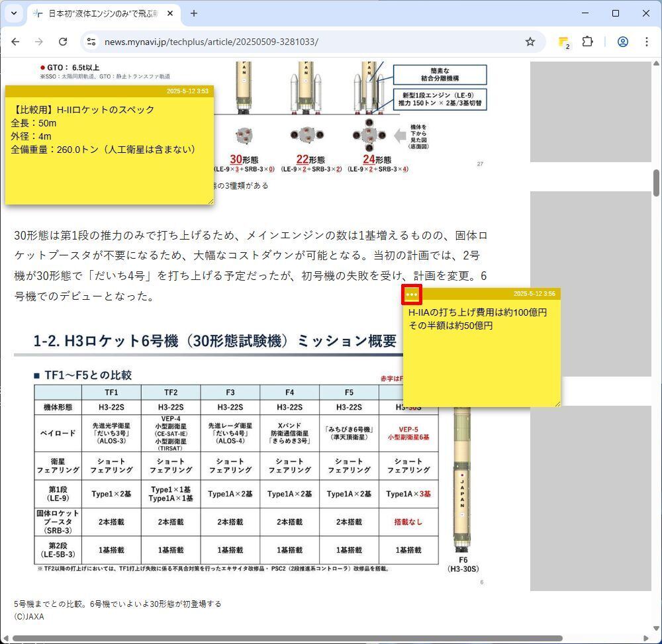The width and height of the screenshot is (662, 644).
Task: Open a new tab with plus button
Action: 194,13
